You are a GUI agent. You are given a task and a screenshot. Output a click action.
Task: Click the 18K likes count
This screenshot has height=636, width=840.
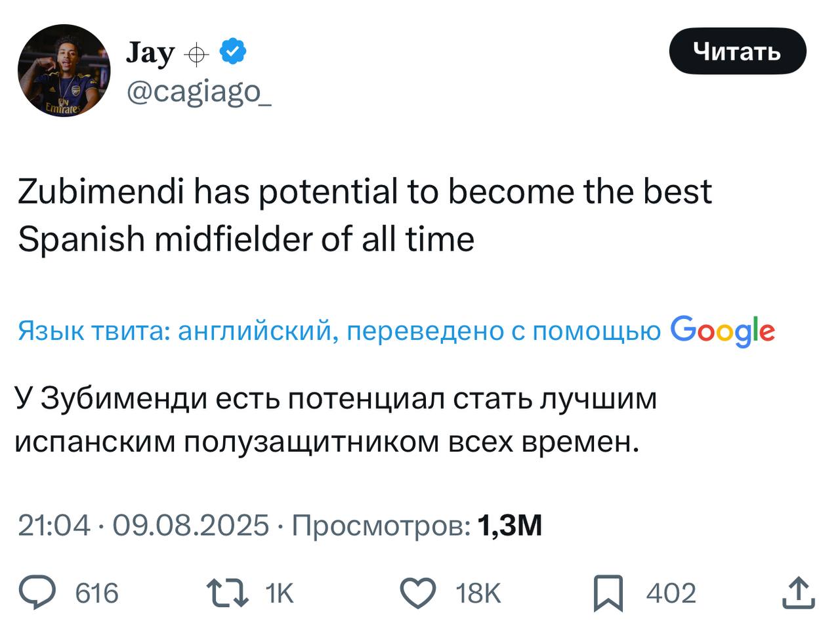pyautogui.click(x=478, y=593)
